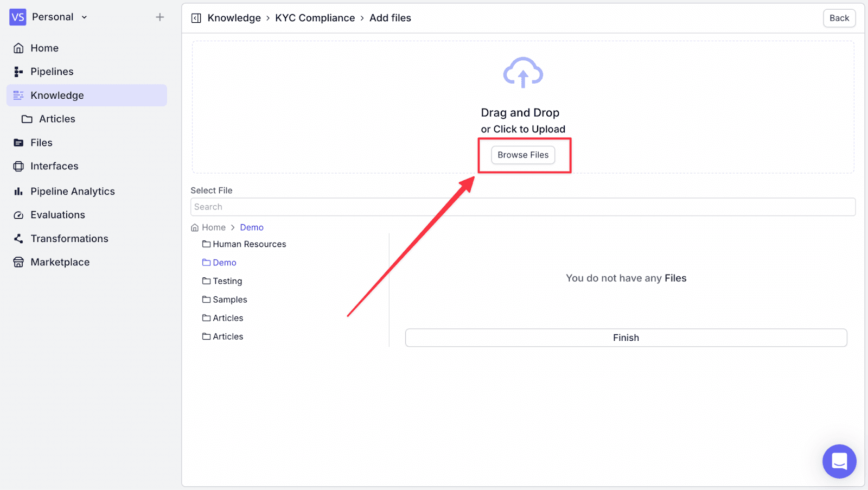The width and height of the screenshot is (868, 490).
Task: Collapse the sidebar using the panel toggle icon
Action: [196, 18]
